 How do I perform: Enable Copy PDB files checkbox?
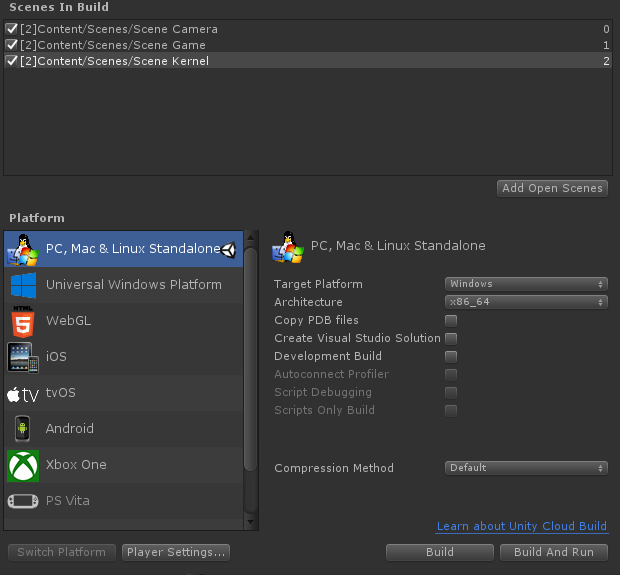tap(451, 321)
